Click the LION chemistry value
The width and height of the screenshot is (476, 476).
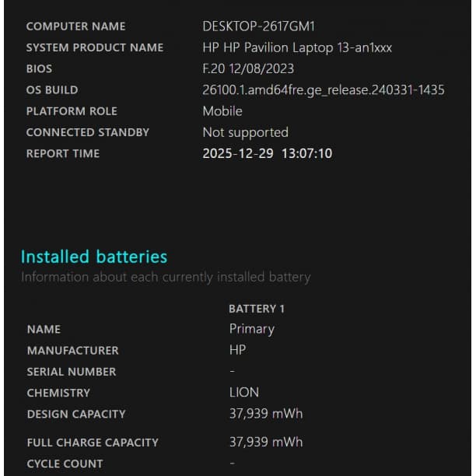[x=244, y=393]
